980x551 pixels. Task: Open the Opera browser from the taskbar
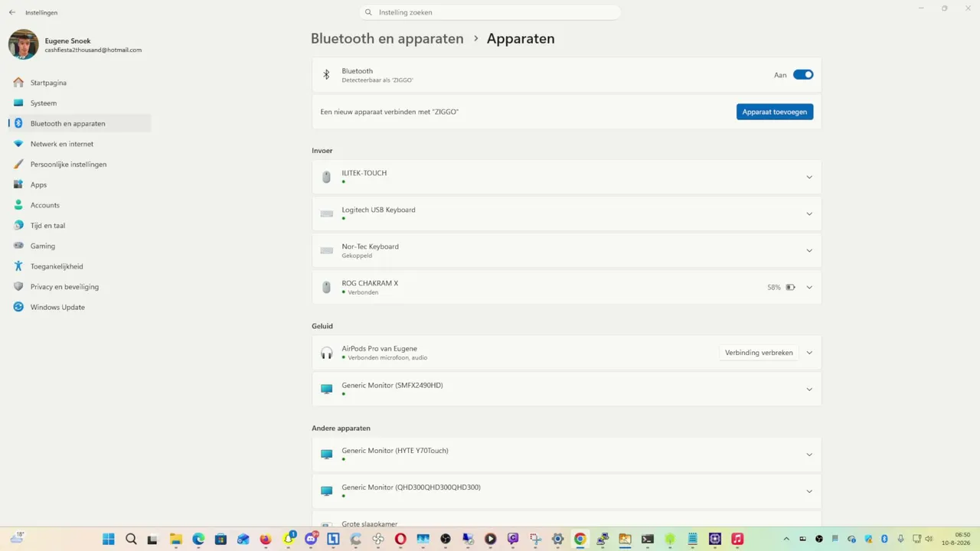pos(400,539)
